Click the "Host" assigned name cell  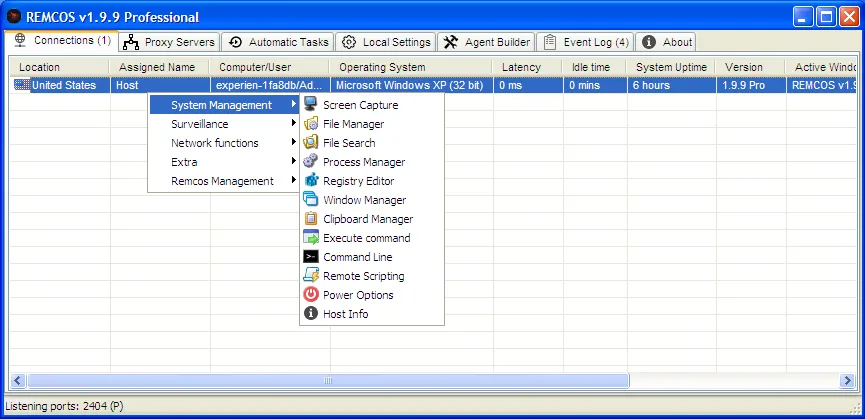pos(160,85)
